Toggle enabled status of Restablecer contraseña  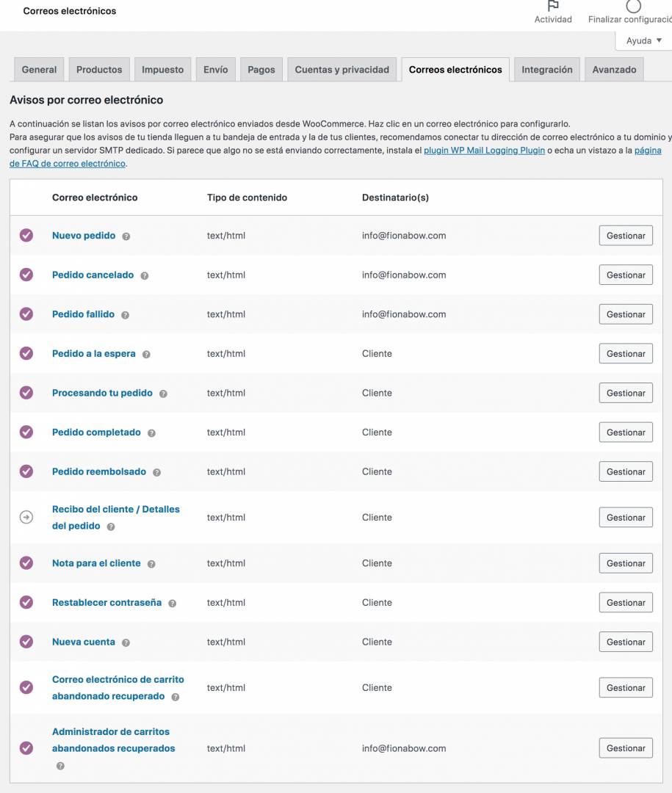point(26,602)
